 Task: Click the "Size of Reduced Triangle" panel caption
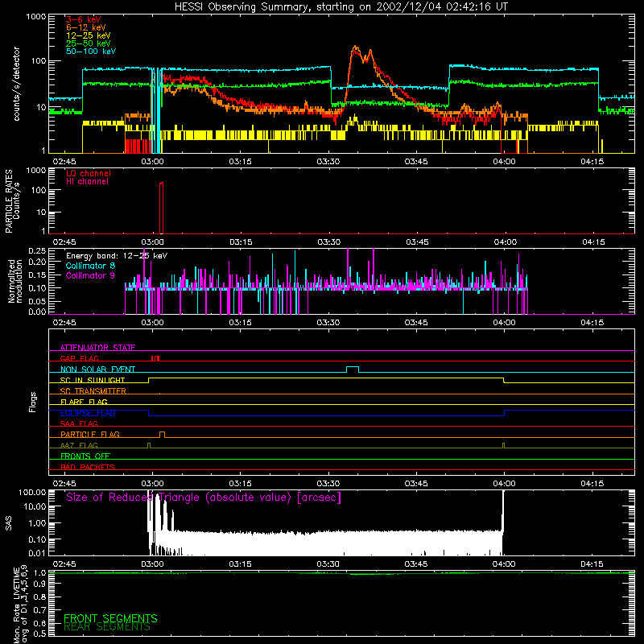pyautogui.click(x=204, y=497)
